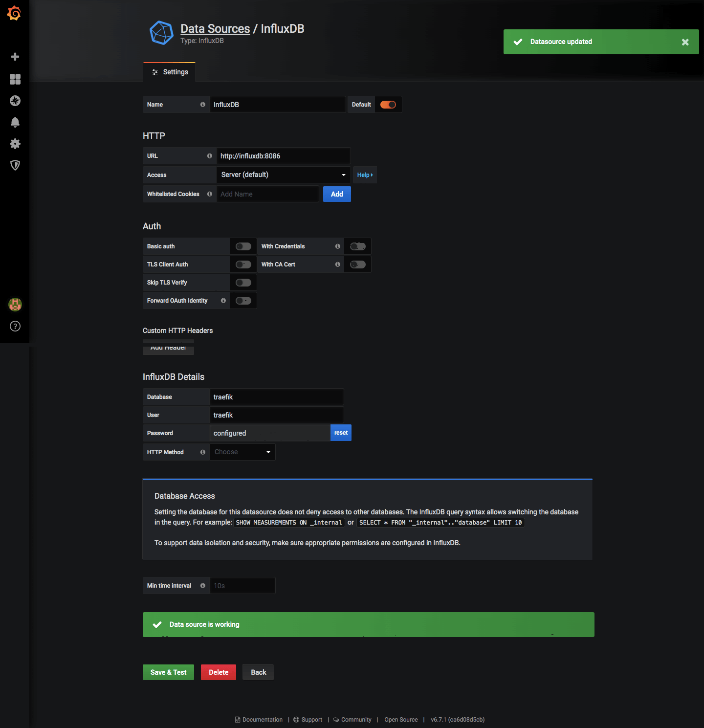This screenshot has height=728, width=704.
Task: Dismiss the Datasource updated notification
Action: (685, 42)
